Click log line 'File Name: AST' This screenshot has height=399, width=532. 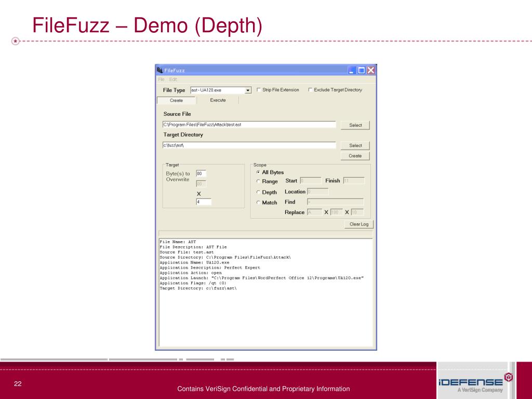[178, 242]
